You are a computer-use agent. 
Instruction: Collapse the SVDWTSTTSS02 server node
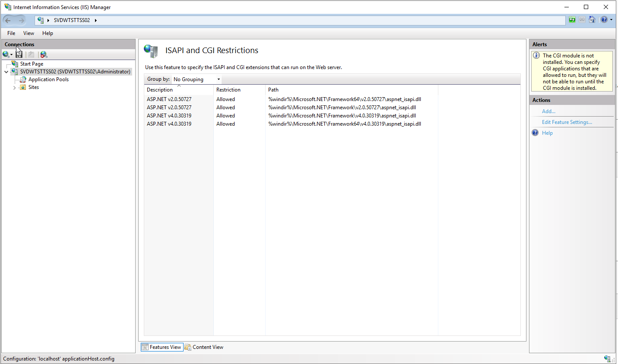(x=6, y=72)
